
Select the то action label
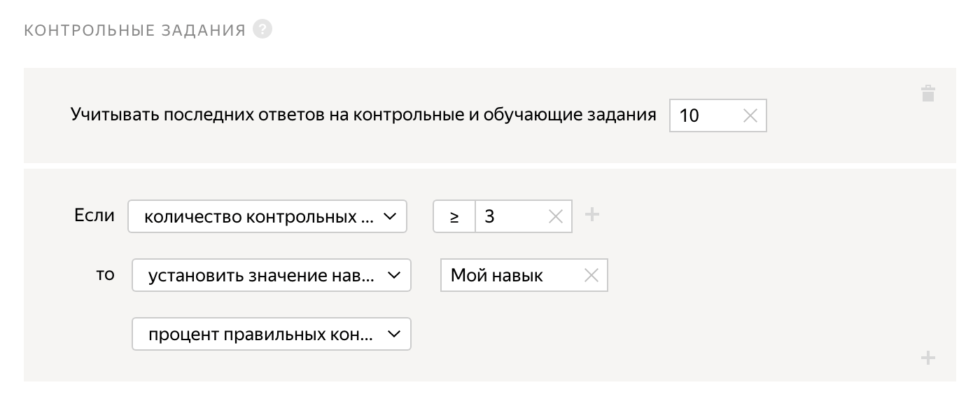pyautogui.click(x=105, y=275)
